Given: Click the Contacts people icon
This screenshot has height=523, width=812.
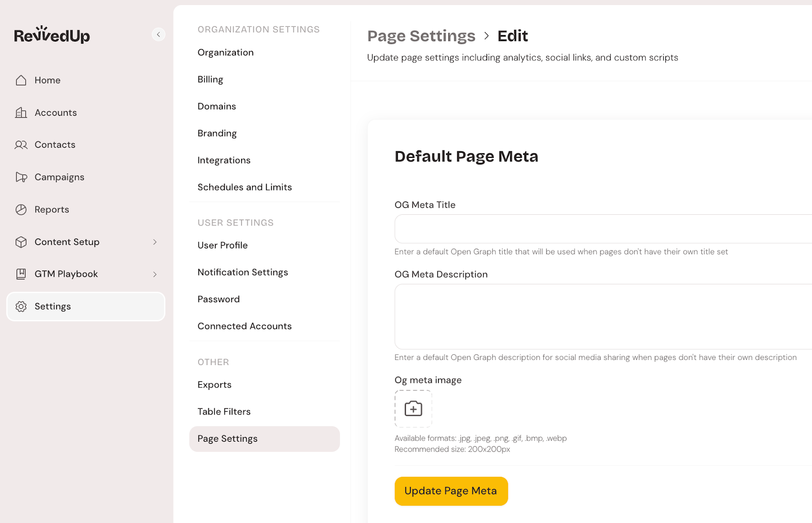Looking at the screenshot, I should tap(21, 145).
